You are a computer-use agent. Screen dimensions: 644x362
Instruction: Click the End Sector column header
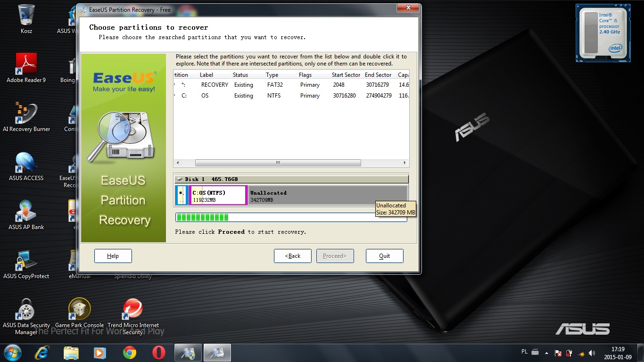click(x=379, y=75)
